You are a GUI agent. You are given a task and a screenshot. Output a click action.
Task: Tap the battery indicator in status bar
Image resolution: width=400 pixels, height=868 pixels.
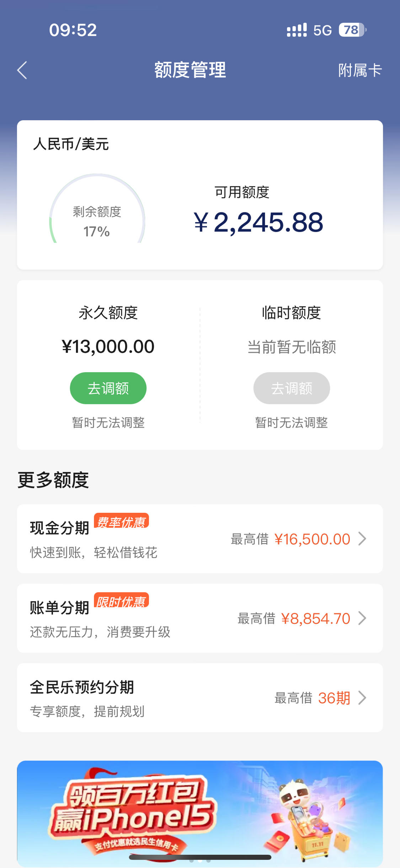pyautogui.click(x=352, y=30)
